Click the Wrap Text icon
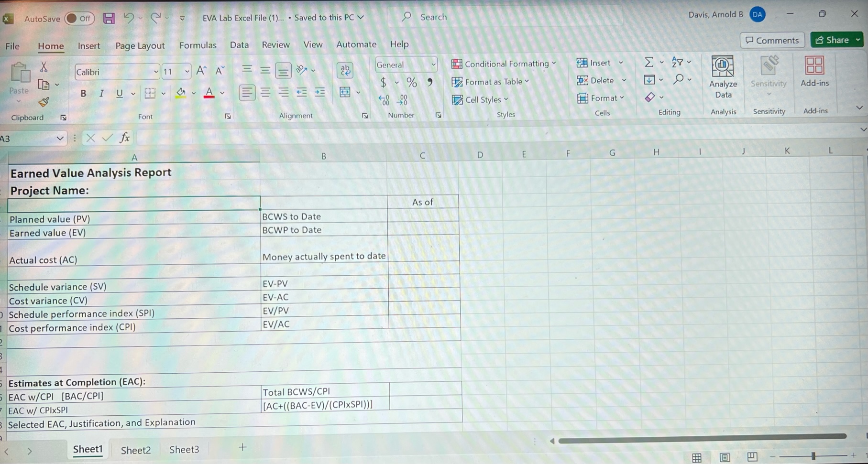This screenshot has width=868, height=464. pos(345,70)
